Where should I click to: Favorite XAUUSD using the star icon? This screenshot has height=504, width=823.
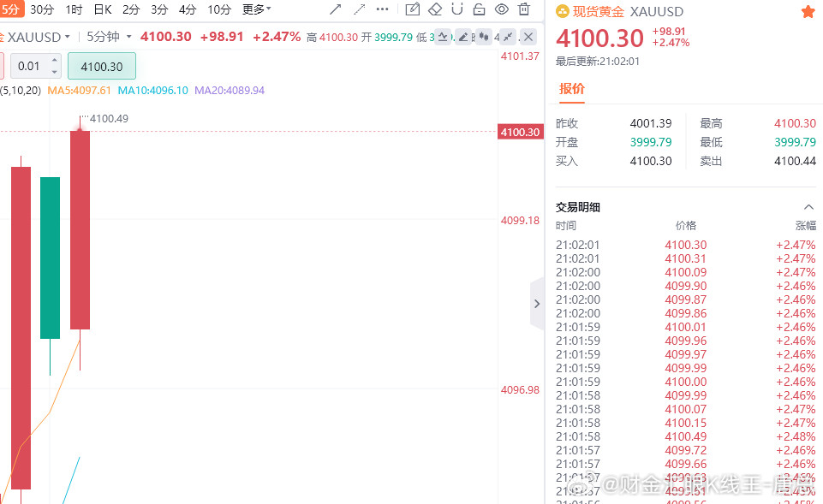tap(808, 10)
